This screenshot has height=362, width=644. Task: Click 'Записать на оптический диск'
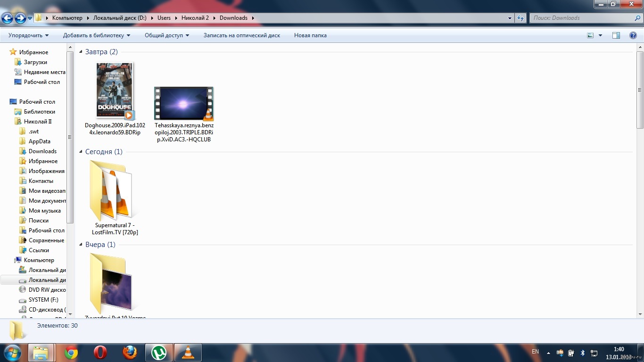click(x=242, y=35)
